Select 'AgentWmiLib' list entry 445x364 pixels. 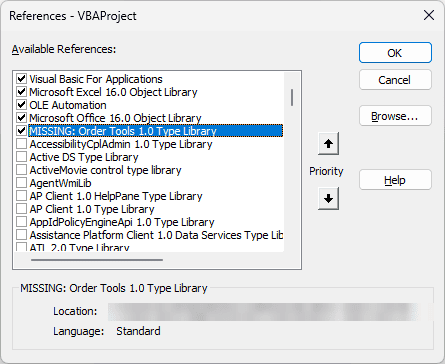(60, 183)
